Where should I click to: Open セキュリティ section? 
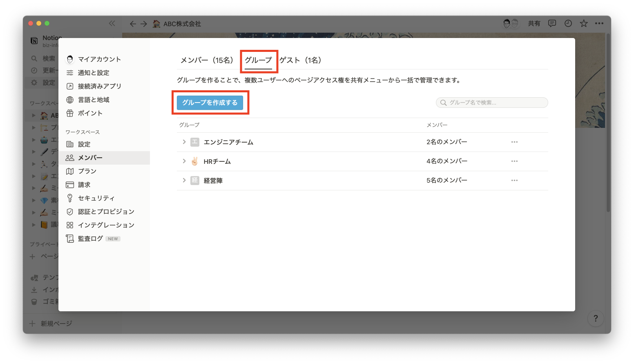tap(104, 198)
